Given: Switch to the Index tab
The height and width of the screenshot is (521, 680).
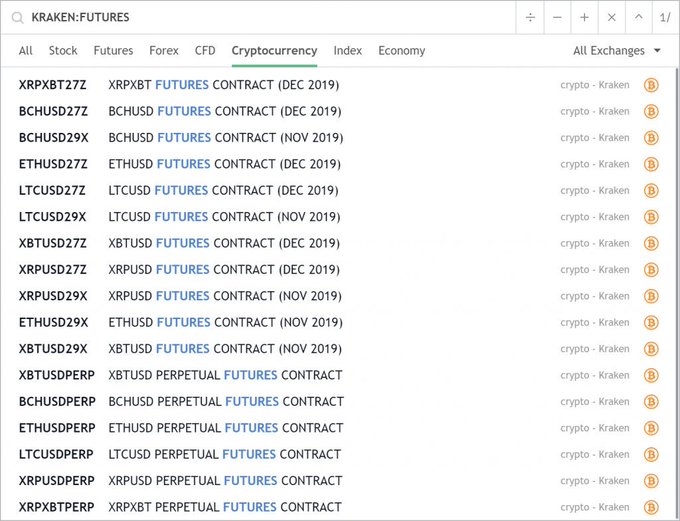Looking at the screenshot, I should coord(348,51).
